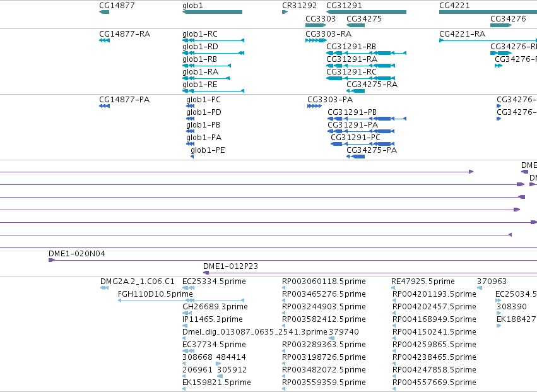This screenshot has height=392, width=537.
Task: Select feature label 308390
Action: click(512, 307)
